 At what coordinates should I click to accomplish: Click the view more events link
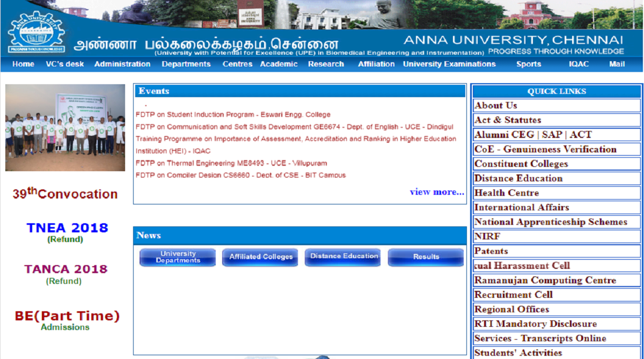(x=437, y=192)
